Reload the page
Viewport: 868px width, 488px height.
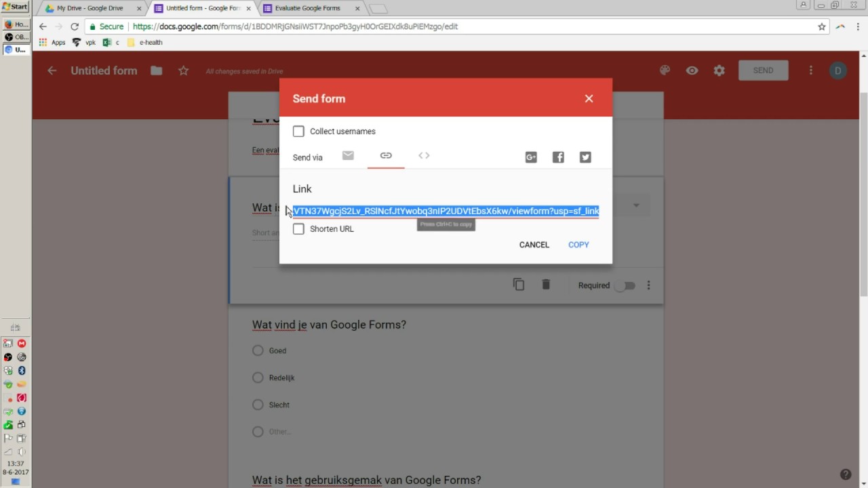click(x=75, y=26)
